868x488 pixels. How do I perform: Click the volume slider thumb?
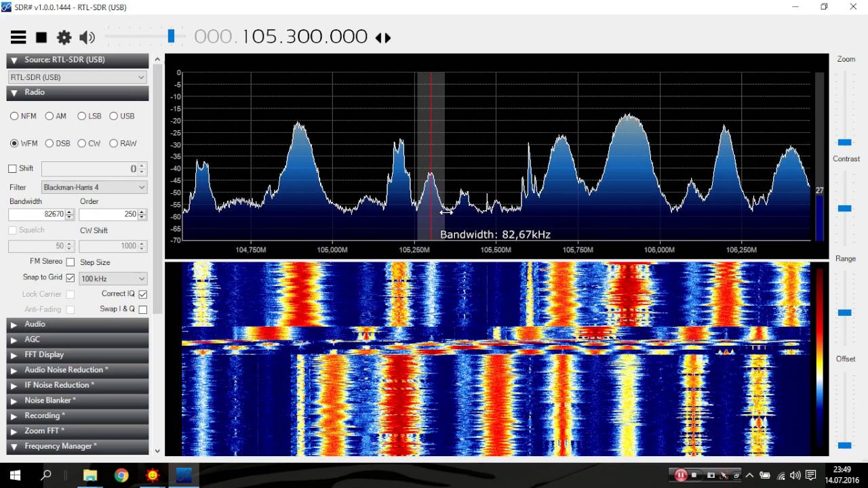click(x=172, y=36)
